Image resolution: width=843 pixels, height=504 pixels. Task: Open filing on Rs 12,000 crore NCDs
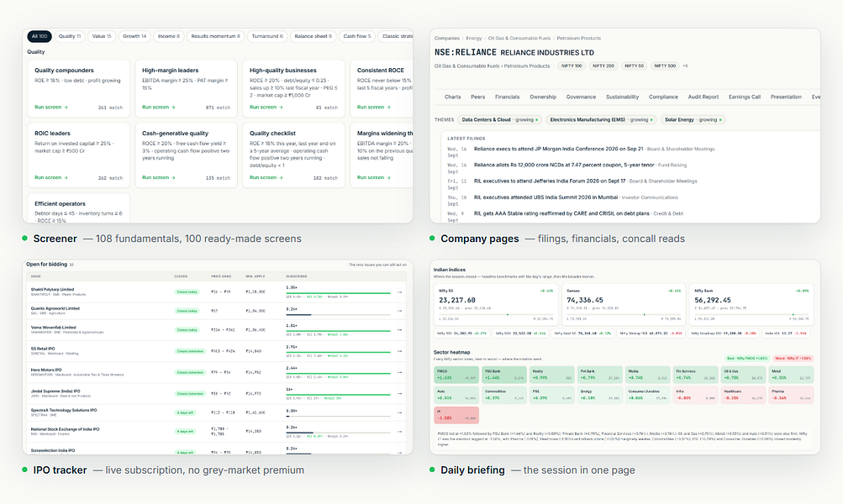564,165
